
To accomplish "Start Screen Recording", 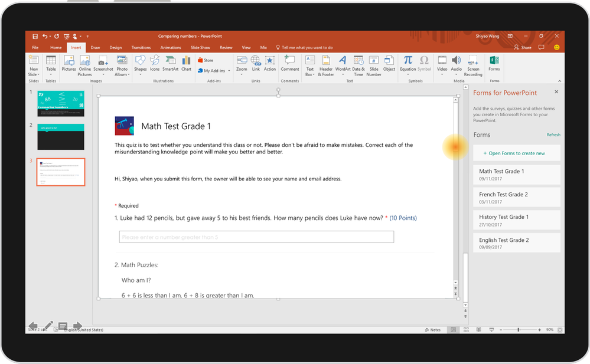I will (473, 65).
